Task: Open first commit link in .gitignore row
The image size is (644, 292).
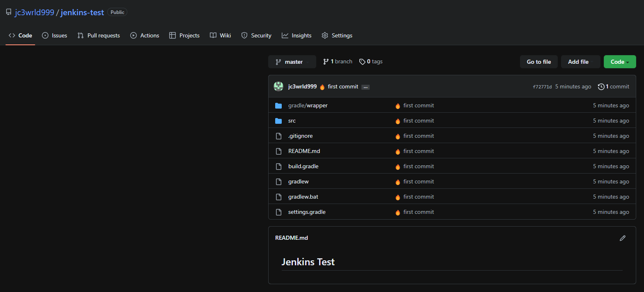Action: point(419,136)
